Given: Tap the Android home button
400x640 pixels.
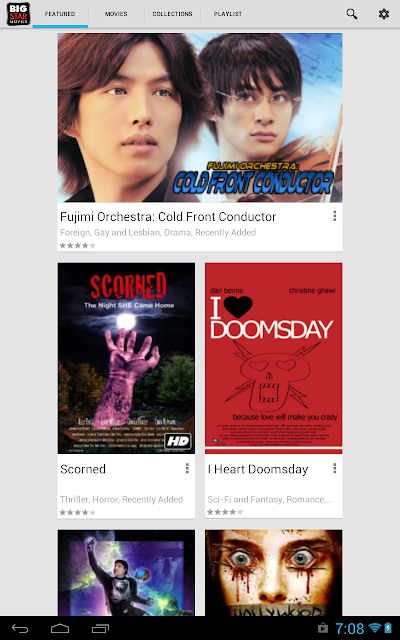Looking at the screenshot, I should tap(60, 629).
